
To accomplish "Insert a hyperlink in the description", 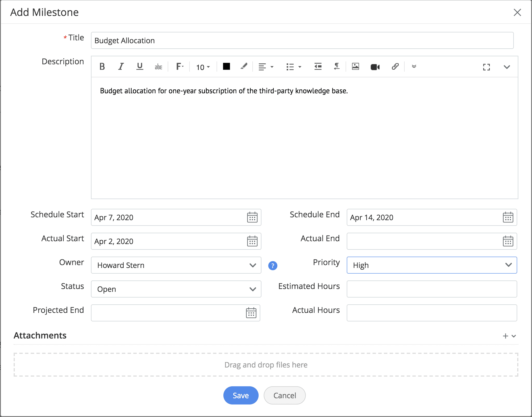I will click(395, 67).
